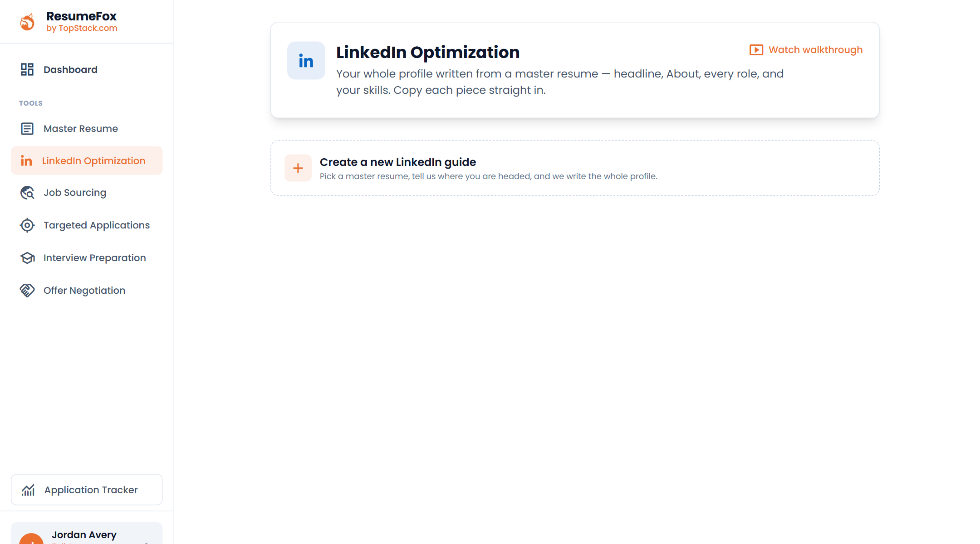The image size is (980, 544).
Task: Click the LinkedIn icon in the sidebar
Action: 26,161
